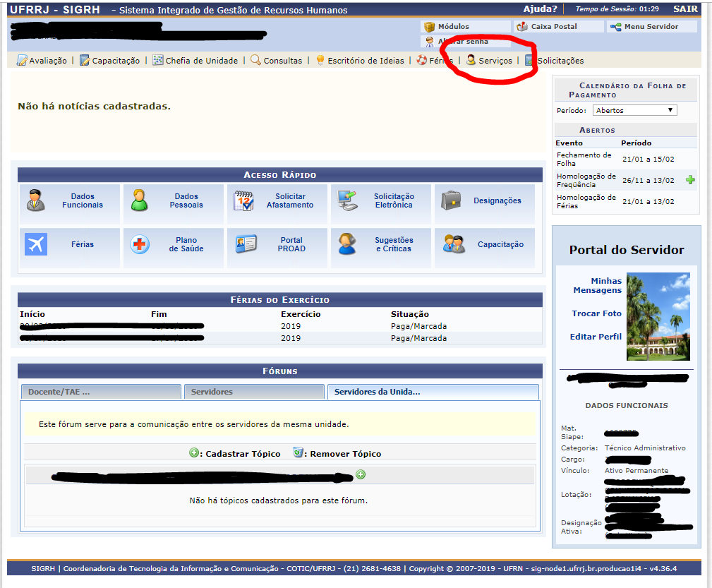Expand the Capacitação menu

coord(116,61)
